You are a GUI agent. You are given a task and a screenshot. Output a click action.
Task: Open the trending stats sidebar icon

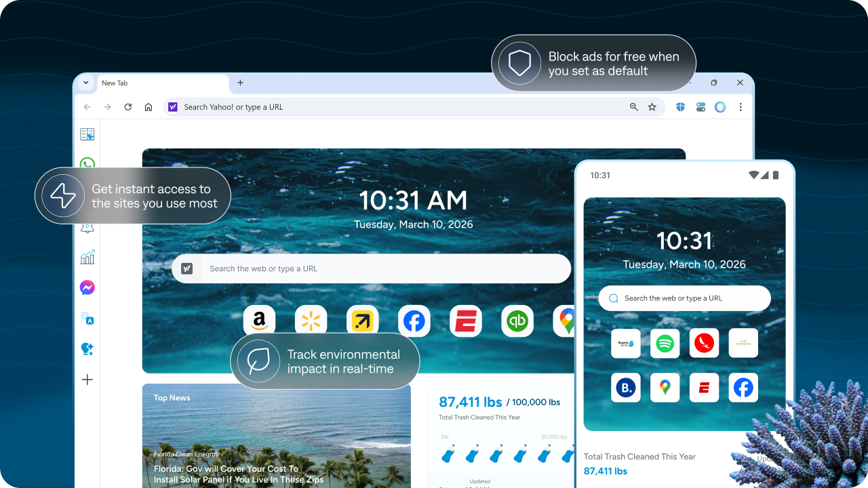click(x=87, y=257)
